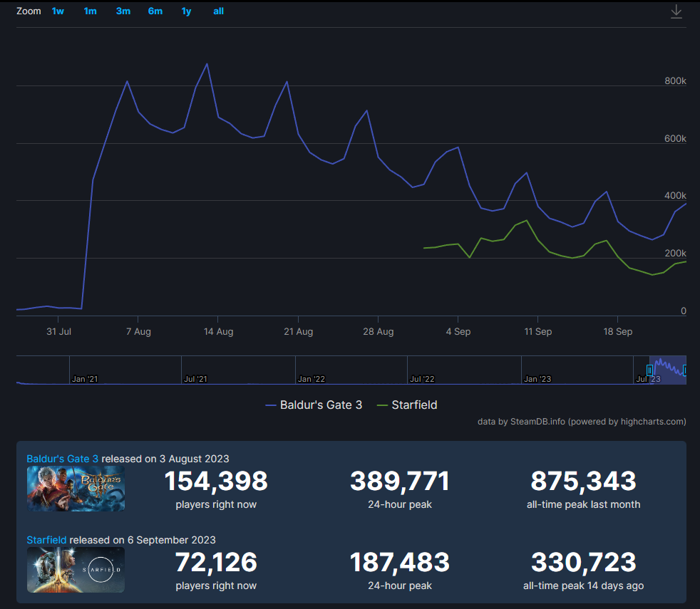Viewport: 700px width, 609px height.
Task: Click the 4 Sep x-axis label
Action: (x=458, y=331)
